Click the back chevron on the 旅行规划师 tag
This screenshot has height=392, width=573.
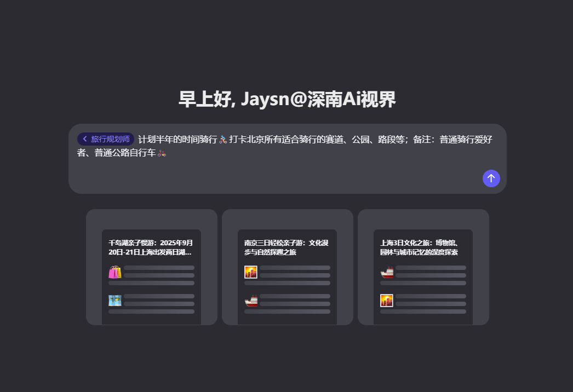[x=85, y=139]
